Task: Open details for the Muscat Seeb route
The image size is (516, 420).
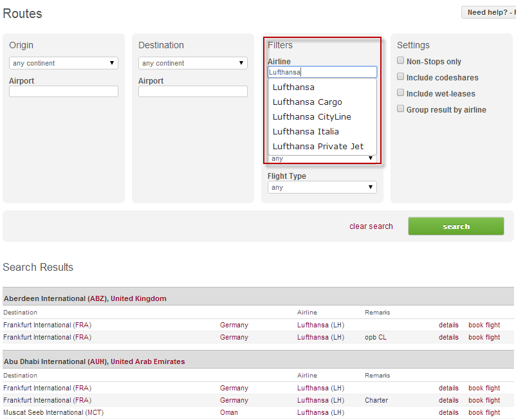Action: tap(448, 412)
